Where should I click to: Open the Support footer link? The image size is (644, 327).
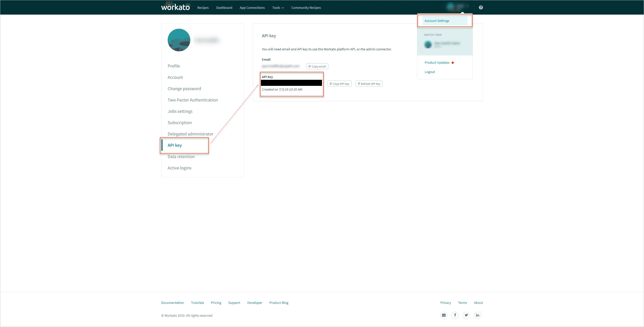[x=234, y=303]
